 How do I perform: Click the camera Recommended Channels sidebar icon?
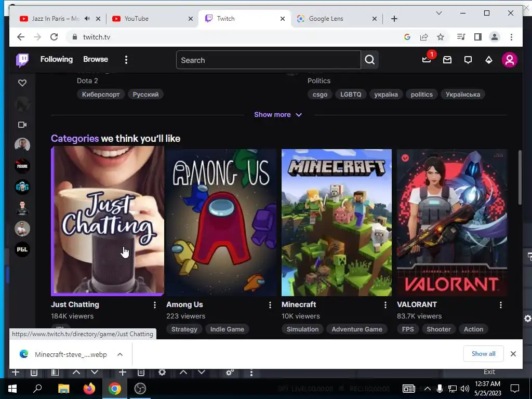pyautogui.click(x=22, y=125)
